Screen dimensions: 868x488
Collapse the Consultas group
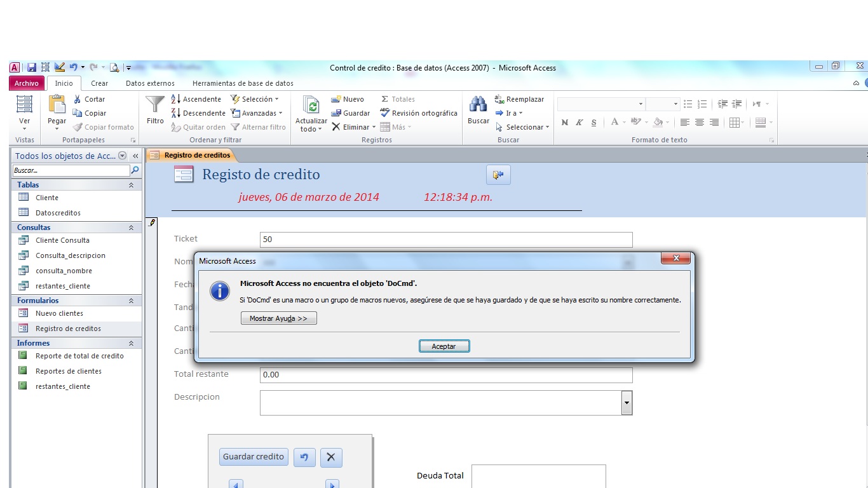(131, 227)
